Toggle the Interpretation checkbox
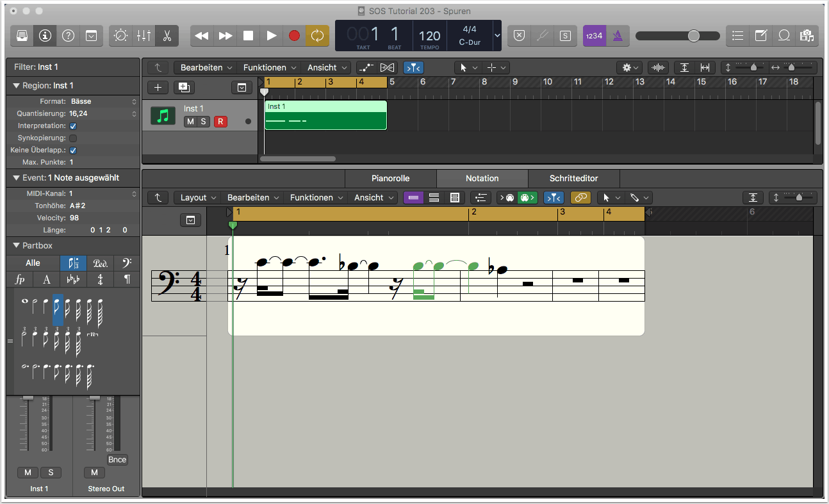The height and width of the screenshot is (504, 829). click(73, 126)
